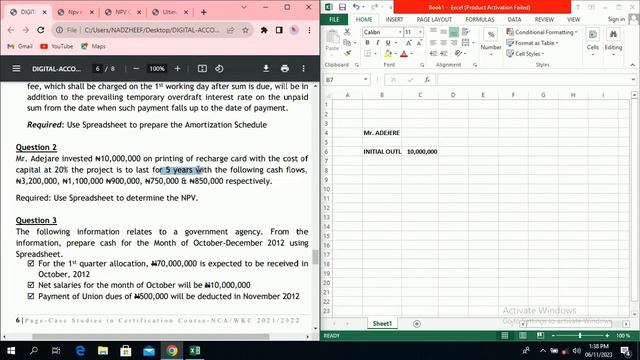Switch to Page Layout view in status bar

523,336
